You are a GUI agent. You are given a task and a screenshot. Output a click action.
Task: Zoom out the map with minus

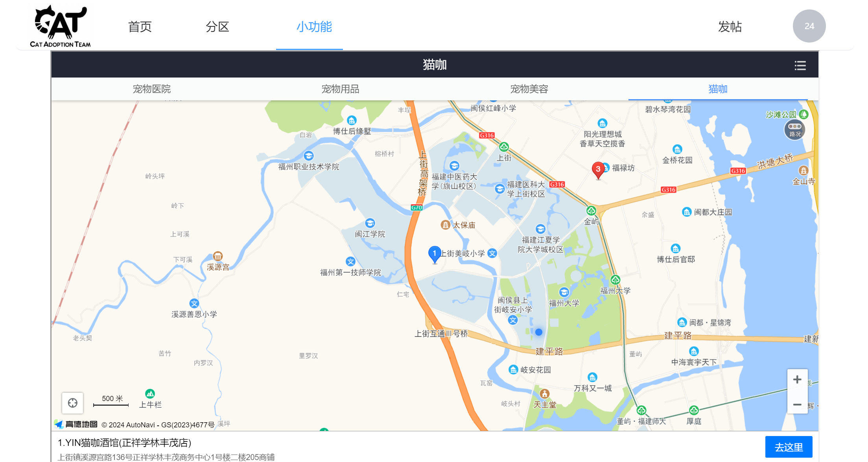[797, 404]
